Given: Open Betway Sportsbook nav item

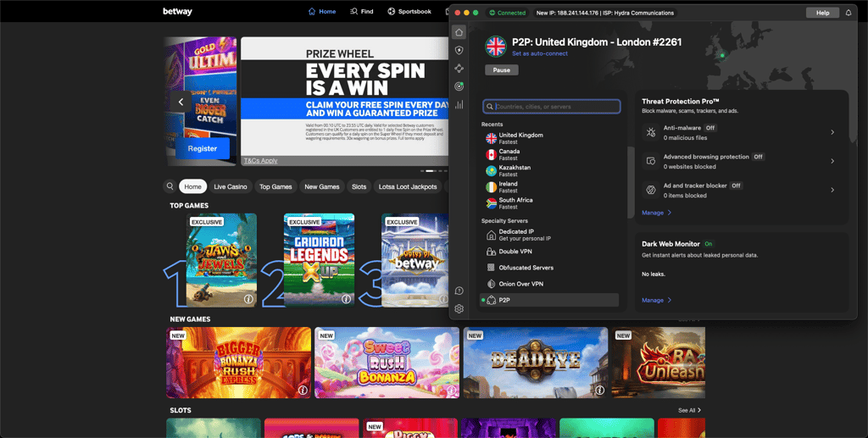Looking at the screenshot, I should coord(409,11).
